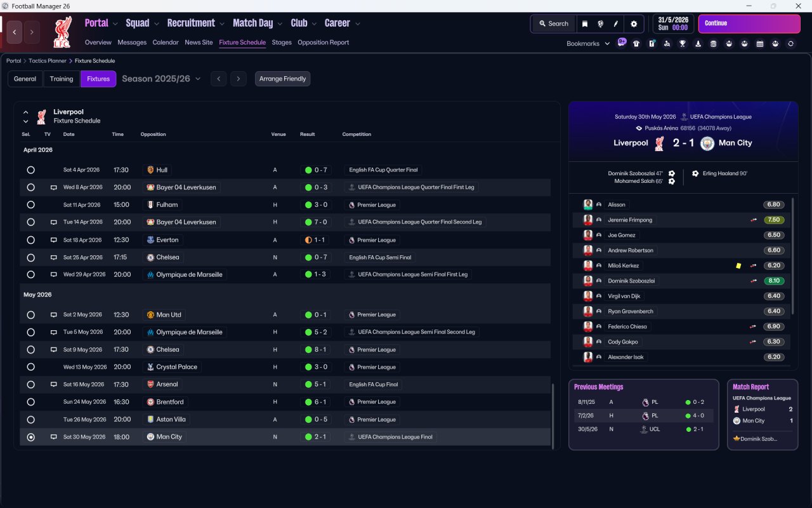Go to previous season with left arrow
Image resolution: width=812 pixels, height=508 pixels.
pos(218,79)
